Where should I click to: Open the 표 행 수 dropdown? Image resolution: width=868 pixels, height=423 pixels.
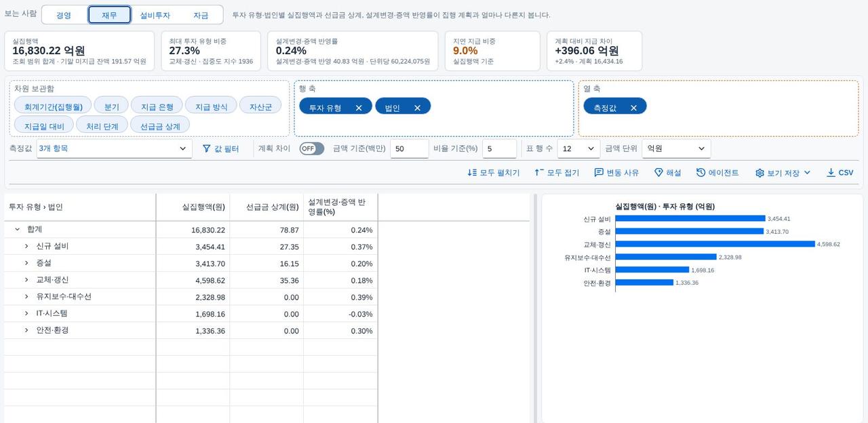578,148
